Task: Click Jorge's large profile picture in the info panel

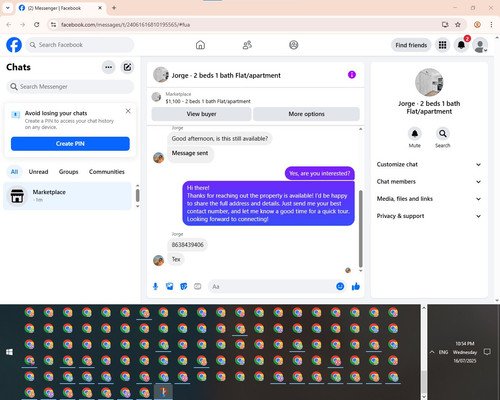Action: point(429,82)
